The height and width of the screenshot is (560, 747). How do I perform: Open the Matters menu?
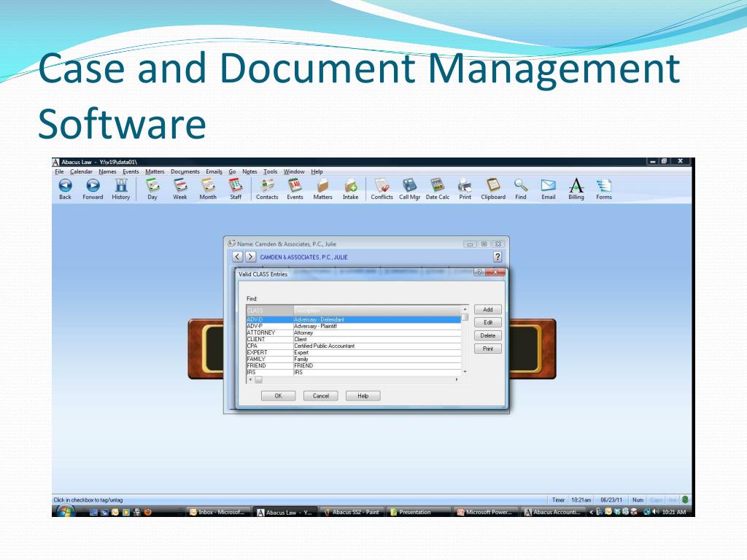[155, 171]
